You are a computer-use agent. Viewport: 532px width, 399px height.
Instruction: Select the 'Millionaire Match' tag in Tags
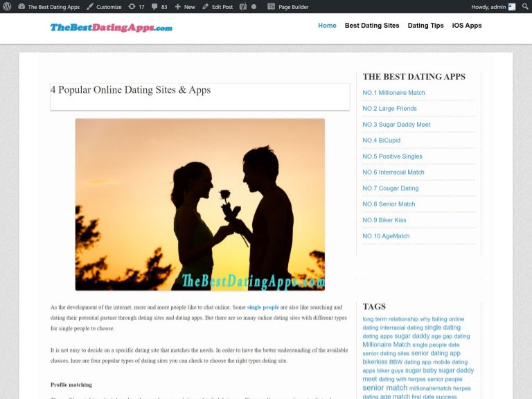click(x=387, y=345)
